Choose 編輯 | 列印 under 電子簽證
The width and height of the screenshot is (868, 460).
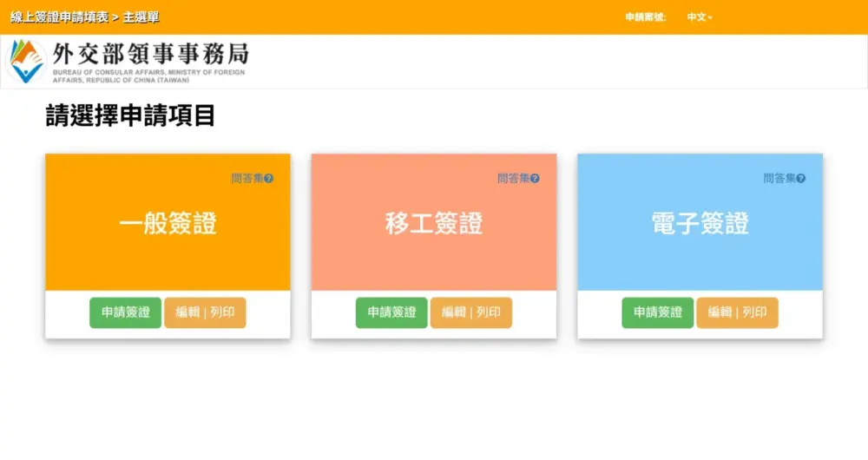[x=737, y=312]
